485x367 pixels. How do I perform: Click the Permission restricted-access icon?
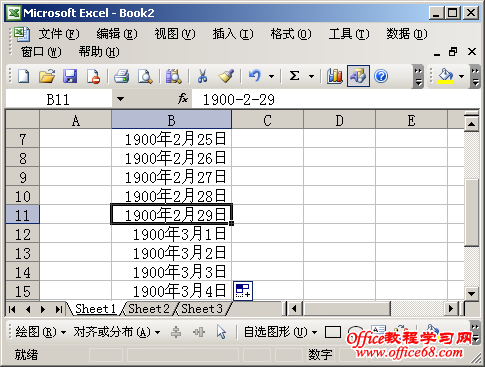93,76
